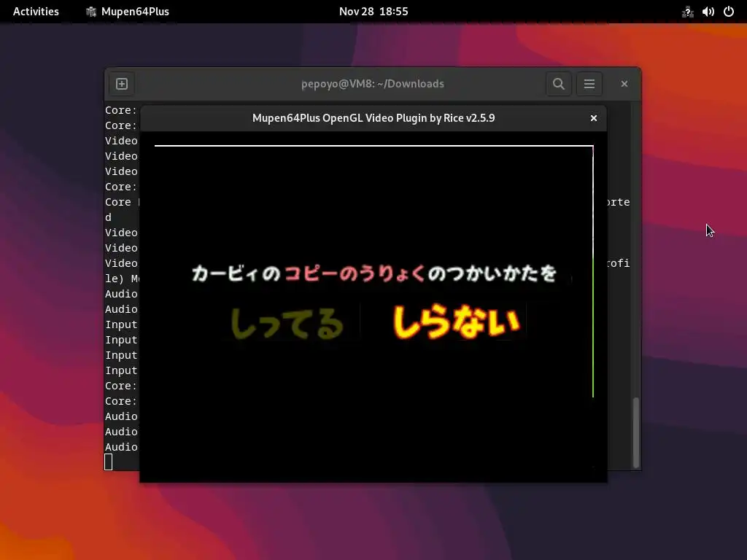Click the Japanese prompt text コピーのうりょく
747x560 pixels.
click(354, 274)
